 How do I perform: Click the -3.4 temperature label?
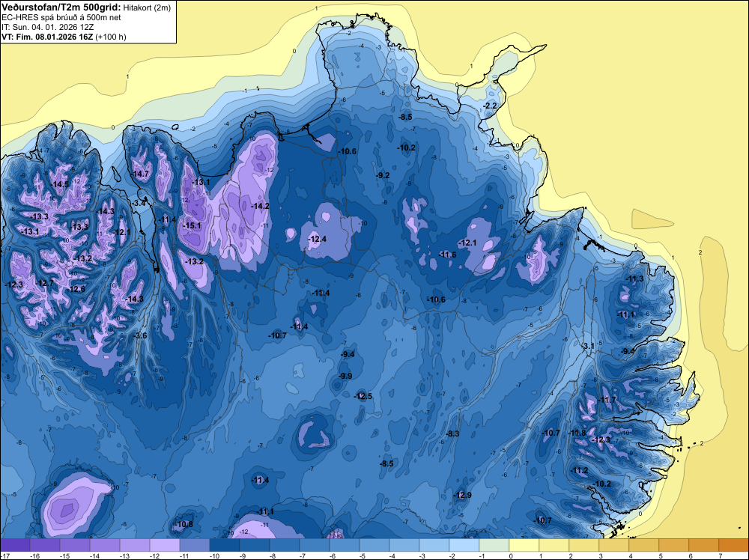139,203
